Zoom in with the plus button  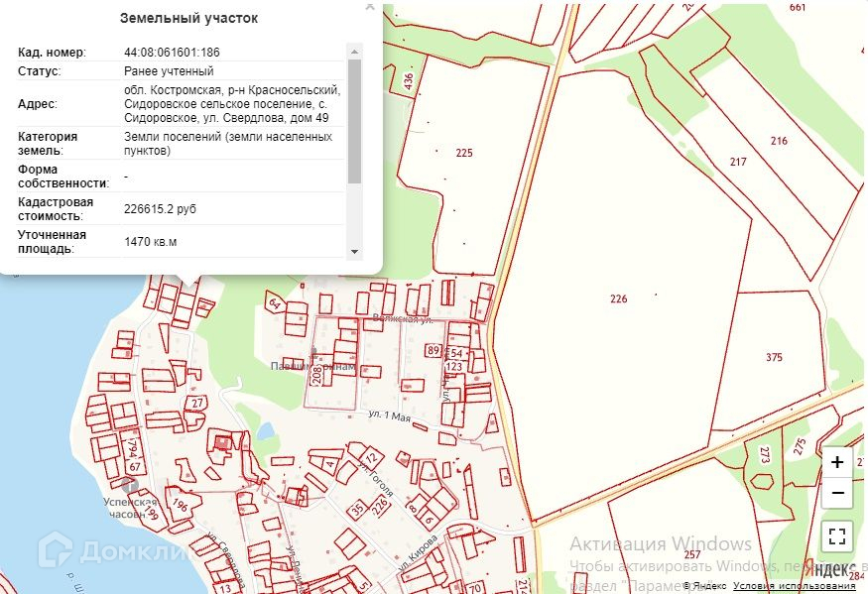coord(837,462)
